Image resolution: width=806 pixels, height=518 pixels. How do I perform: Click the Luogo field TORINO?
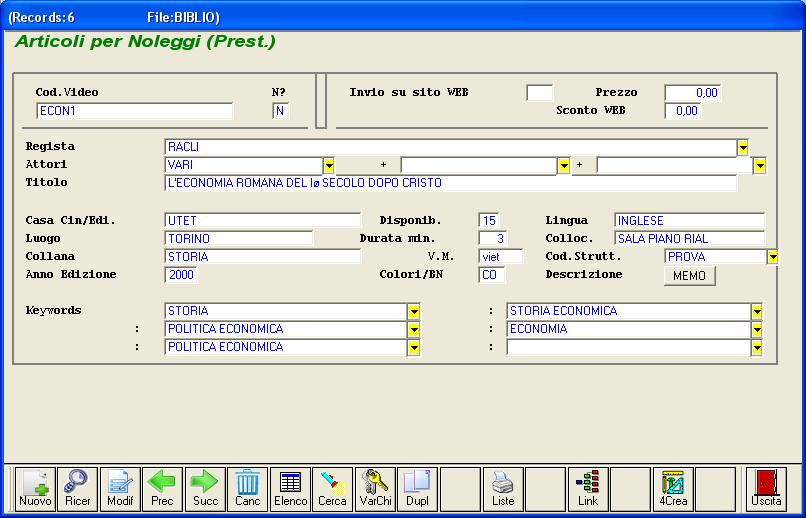pyautogui.click(x=239, y=239)
